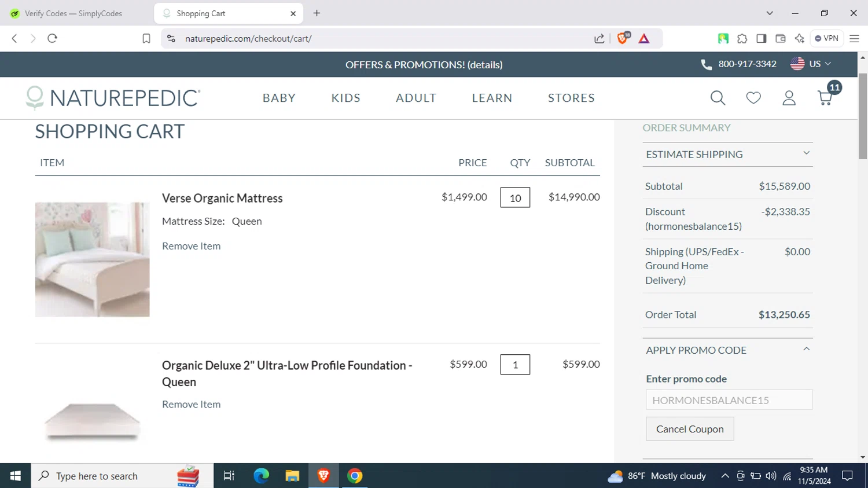Click the share page icon in address bar
The height and width of the screenshot is (488, 868).
pyautogui.click(x=599, y=39)
